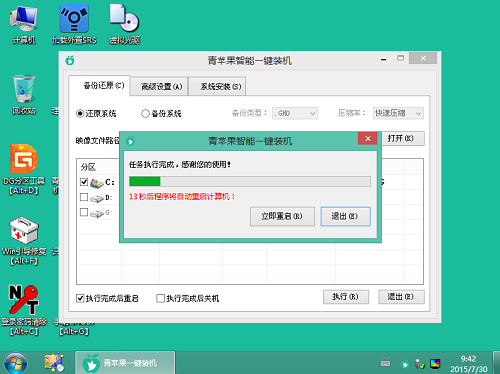Switch to 高级设置(A) tab
Screen dimensions: 500x374
tap(159, 87)
